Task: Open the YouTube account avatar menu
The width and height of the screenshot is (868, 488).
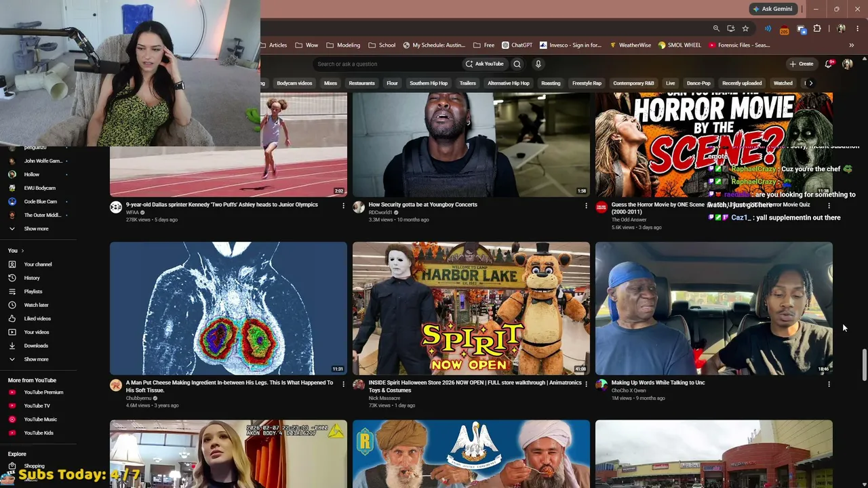Action: (848, 64)
